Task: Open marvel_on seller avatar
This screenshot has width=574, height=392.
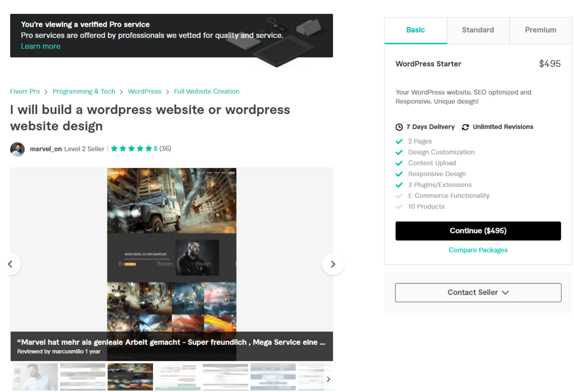Action: 17,149
